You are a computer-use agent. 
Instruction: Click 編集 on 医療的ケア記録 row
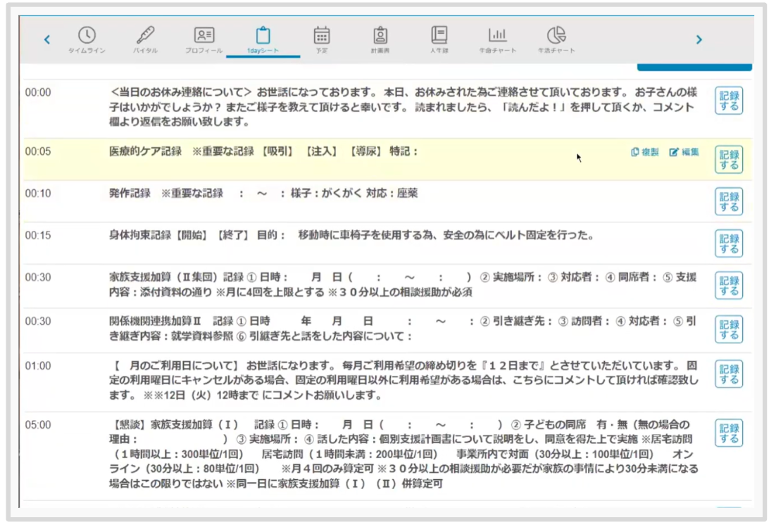click(x=684, y=152)
